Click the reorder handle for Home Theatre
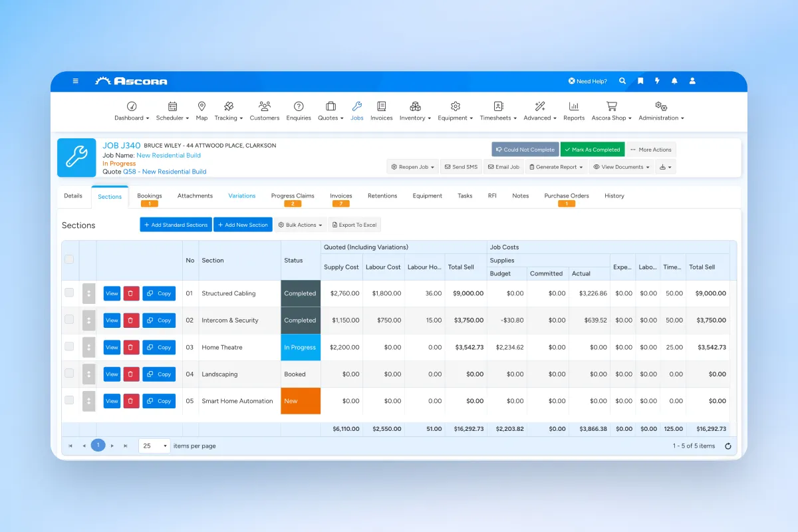This screenshot has width=798, height=532. click(x=88, y=347)
